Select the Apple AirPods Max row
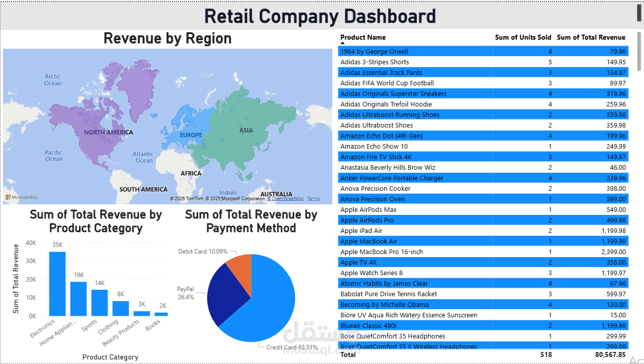 (x=483, y=209)
